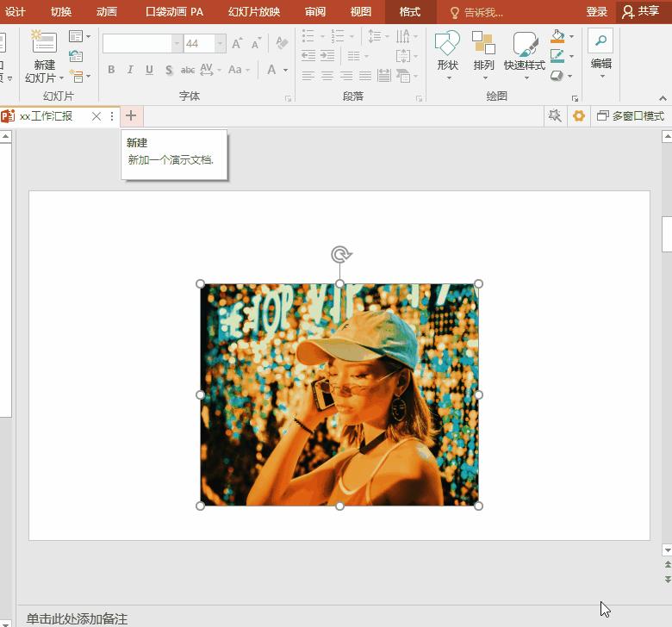Viewport: 672px width, 627px height.
Task: Click the Decrease Indent icon
Action: pos(308,55)
